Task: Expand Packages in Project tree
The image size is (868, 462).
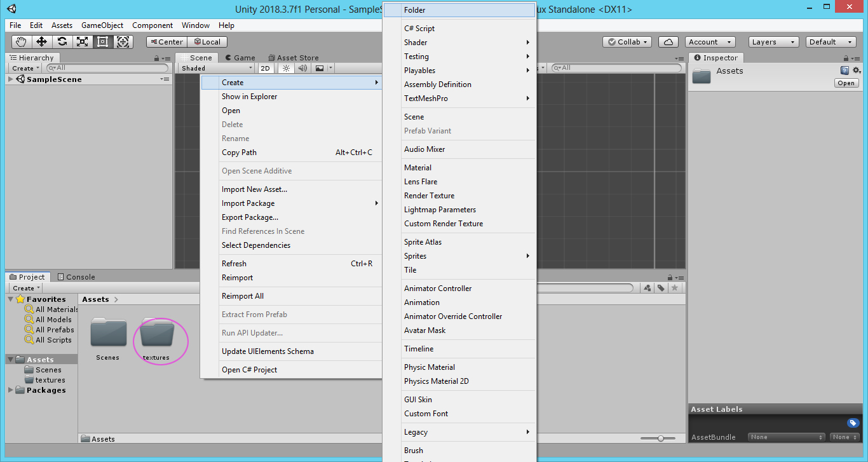Action: tap(11, 390)
